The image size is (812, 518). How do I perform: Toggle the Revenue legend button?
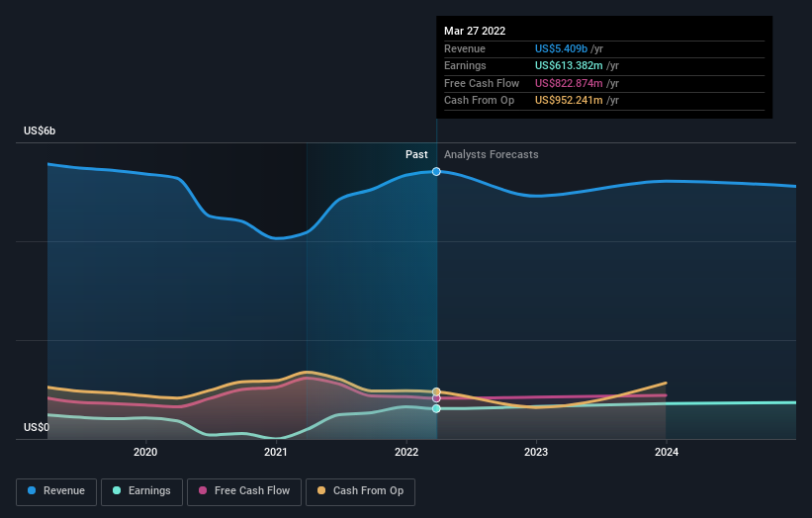click(56, 491)
